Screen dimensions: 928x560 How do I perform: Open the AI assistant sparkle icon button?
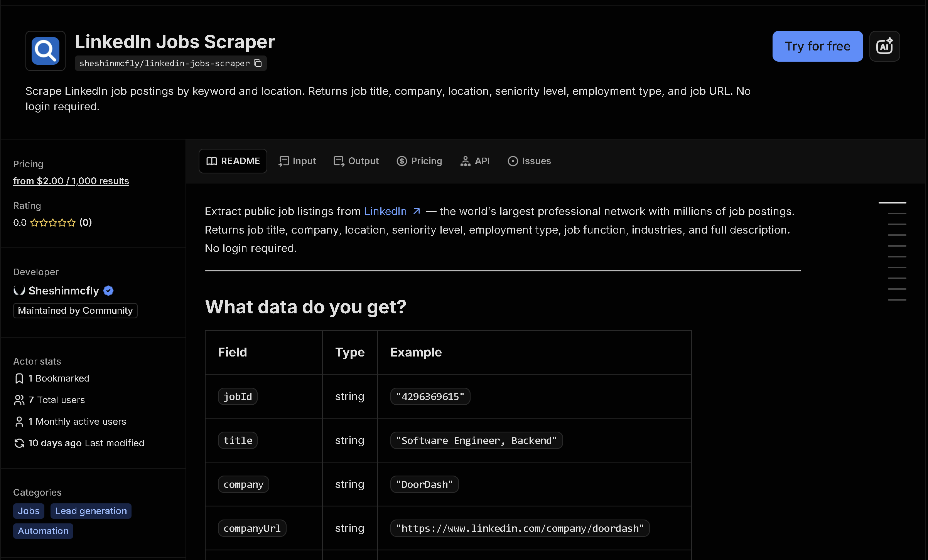(884, 46)
